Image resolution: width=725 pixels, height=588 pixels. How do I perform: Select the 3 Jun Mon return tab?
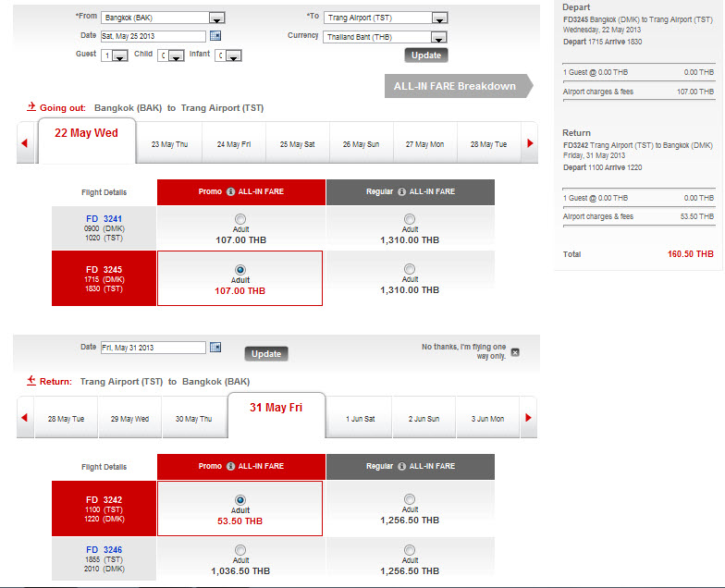pyautogui.click(x=488, y=418)
